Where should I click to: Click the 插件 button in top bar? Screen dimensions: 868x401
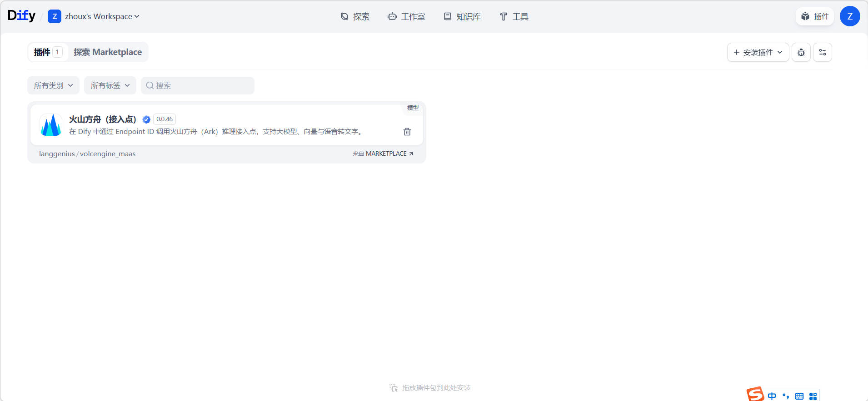tap(815, 16)
